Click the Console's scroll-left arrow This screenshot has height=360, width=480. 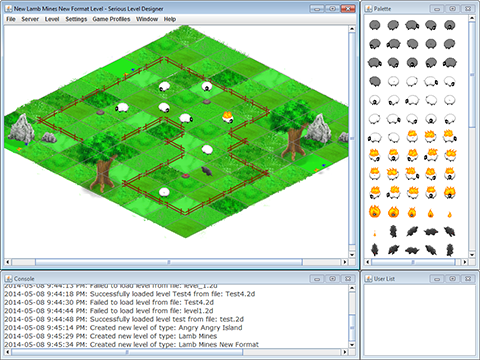[7, 352]
